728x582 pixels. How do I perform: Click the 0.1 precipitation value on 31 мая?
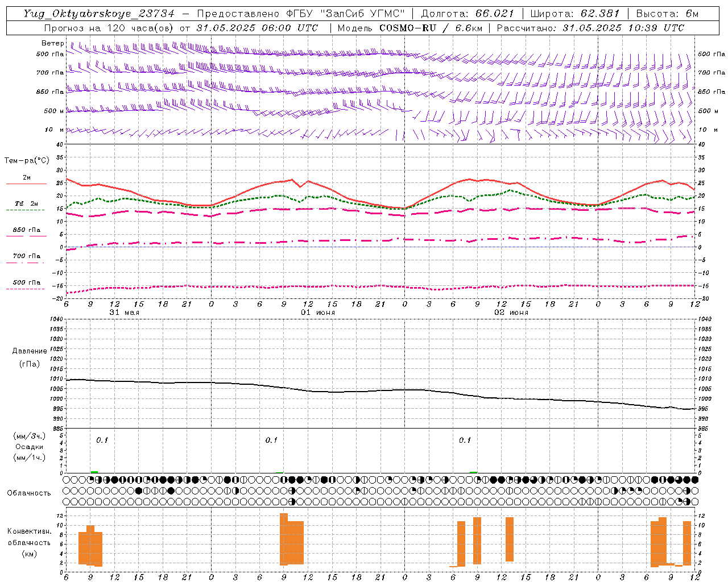(x=102, y=440)
